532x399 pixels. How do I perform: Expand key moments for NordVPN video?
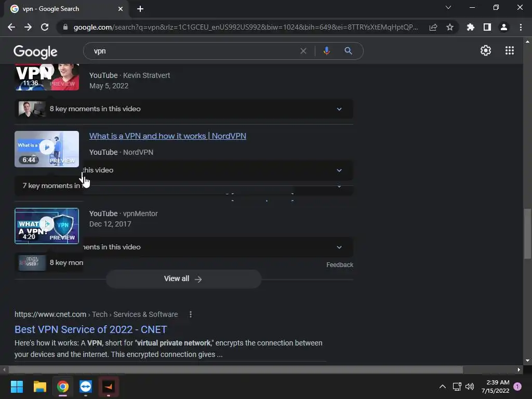click(339, 170)
